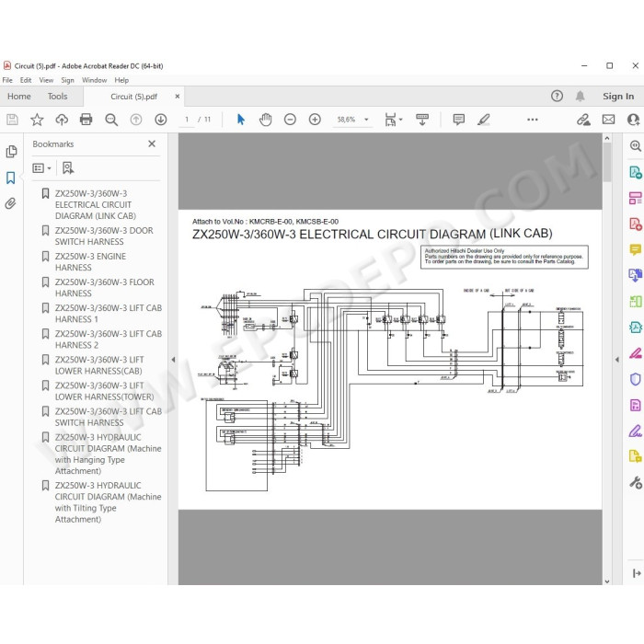Find current bookmark icon
The height and width of the screenshot is (644, 644).
click(68, 168)
